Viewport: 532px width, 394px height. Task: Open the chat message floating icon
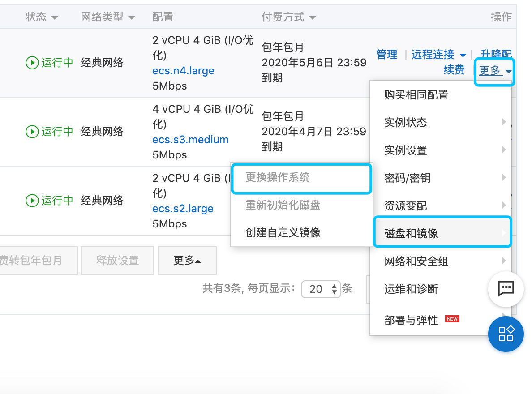pyautogui.click(x=506, y=289)
